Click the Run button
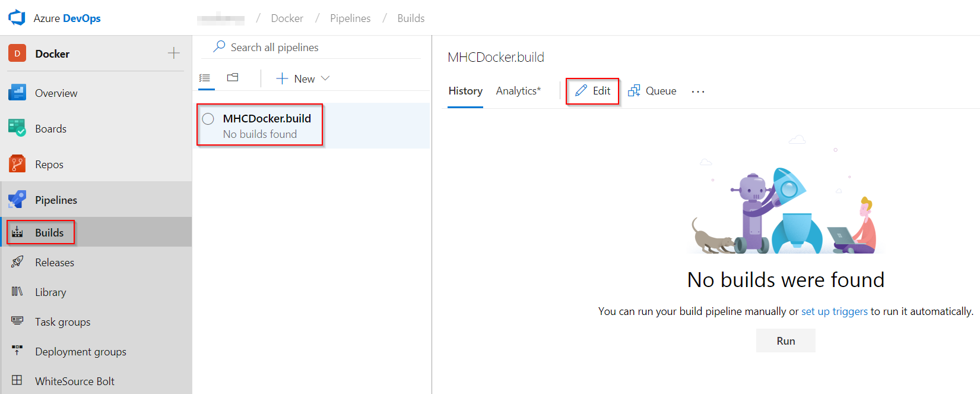This screenshot has width=980, height=394. coord(786,341)
